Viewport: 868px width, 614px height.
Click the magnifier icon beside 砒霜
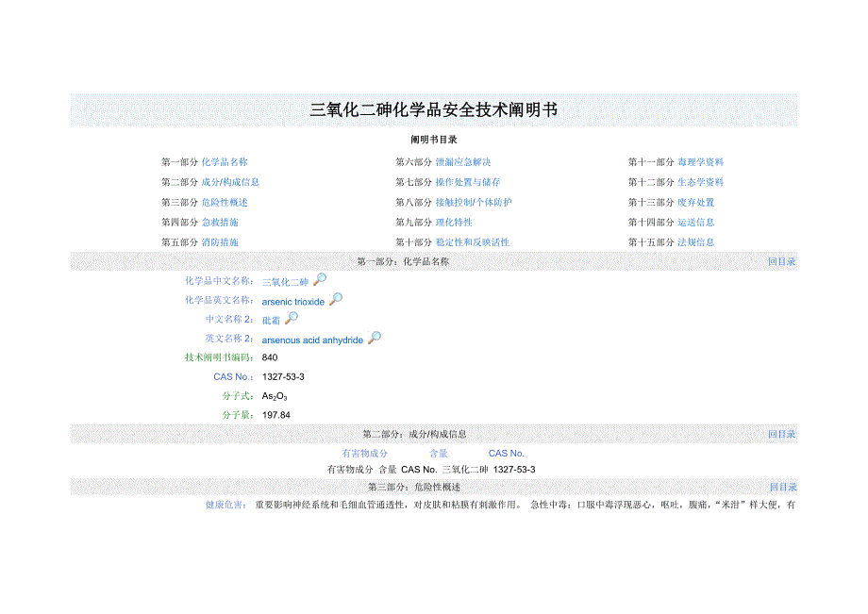point(290,318)
